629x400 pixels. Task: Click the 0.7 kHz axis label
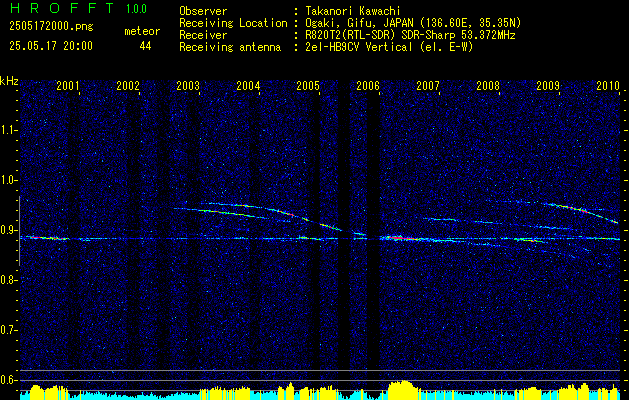coord(8,330)
